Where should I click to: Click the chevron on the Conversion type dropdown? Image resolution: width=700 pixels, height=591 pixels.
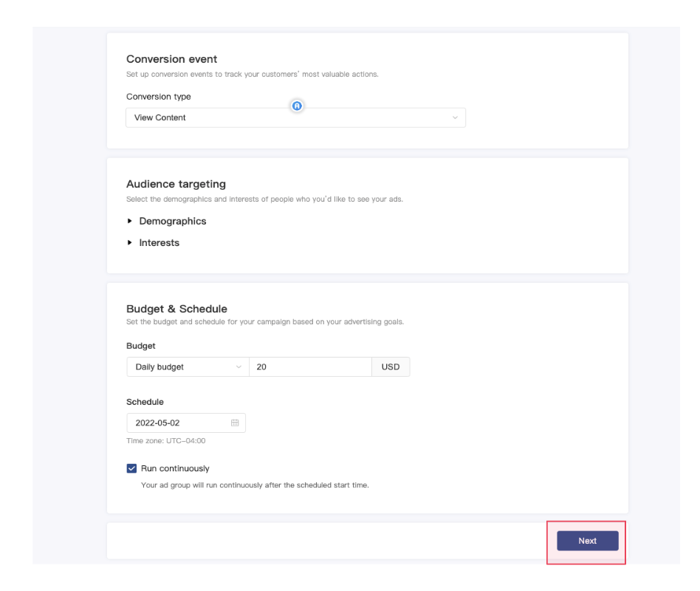456,117
